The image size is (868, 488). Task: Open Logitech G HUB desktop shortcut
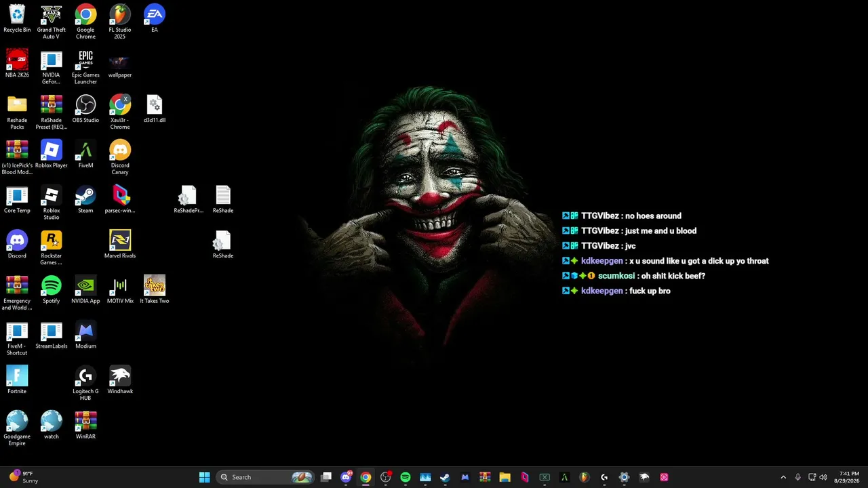(85, 384)
